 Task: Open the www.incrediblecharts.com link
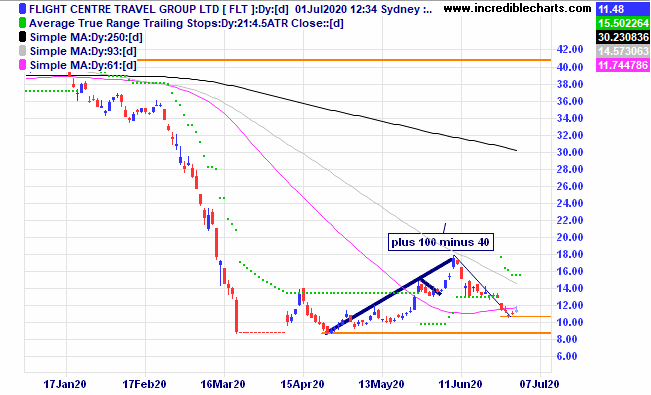pyautogui.click(x=517, y=8)
